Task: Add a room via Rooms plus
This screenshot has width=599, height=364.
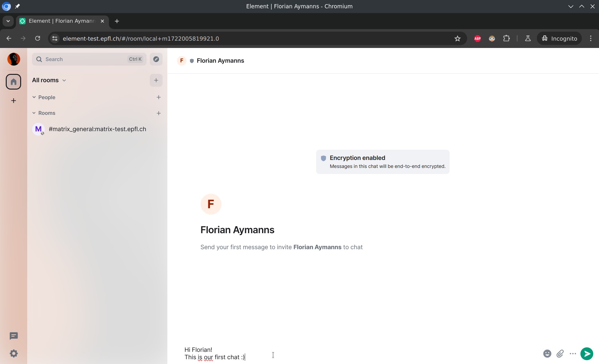Action: coord(159,113)
